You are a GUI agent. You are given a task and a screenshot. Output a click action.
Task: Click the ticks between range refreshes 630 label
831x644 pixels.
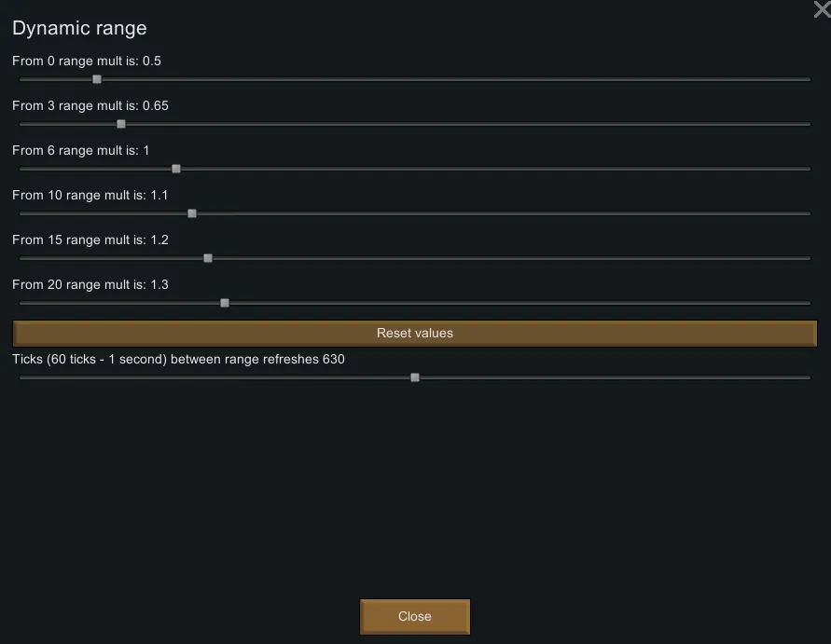[178, 359]
